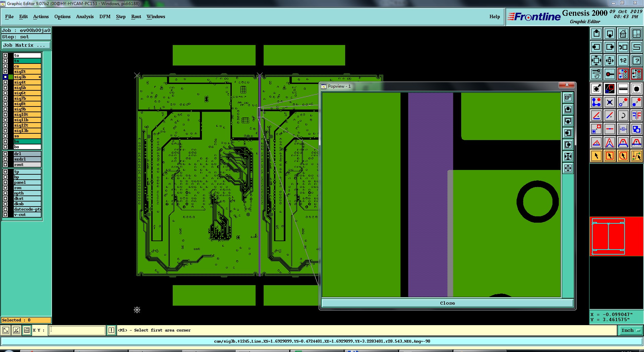Select layer name sig13b
This screenshot has width=644, height=352.
pyautogui.click(x=27, y=131)
